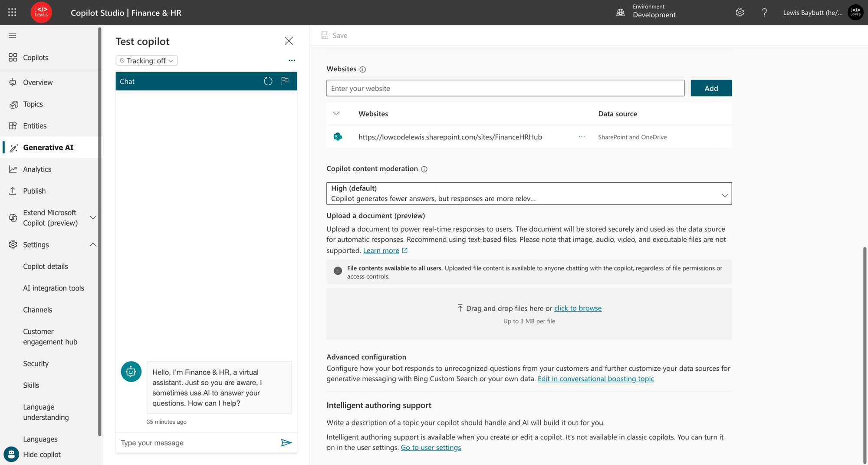The height and width of the screenshot is (465, 868).
Task: Click the '35 minutes ago' timestamp
Action: pos(167,422)
